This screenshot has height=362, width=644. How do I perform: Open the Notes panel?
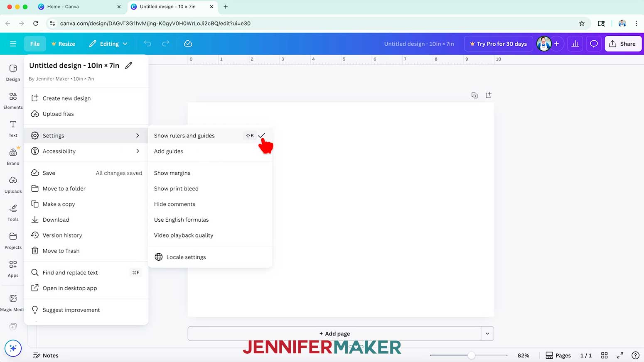point(46,355)
